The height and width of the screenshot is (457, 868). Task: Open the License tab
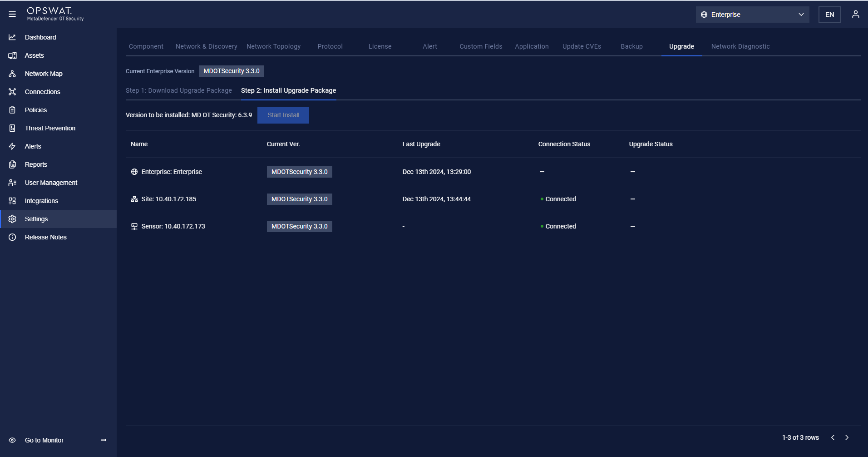(x=380, y=46)
